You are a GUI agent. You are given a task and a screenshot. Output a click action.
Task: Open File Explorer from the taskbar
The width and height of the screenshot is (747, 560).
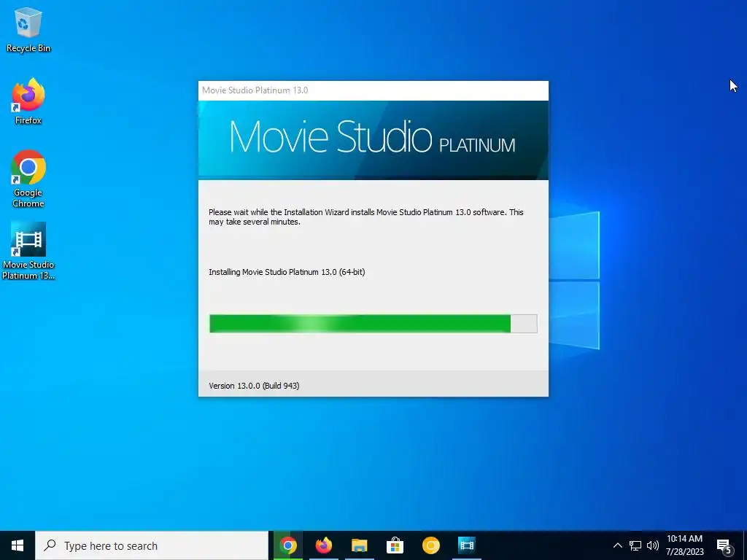pos(359,545)
